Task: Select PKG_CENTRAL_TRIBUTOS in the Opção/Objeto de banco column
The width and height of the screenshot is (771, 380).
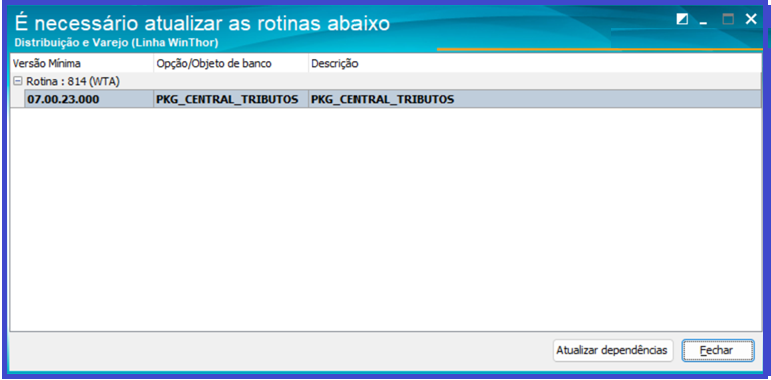Action: click(x=231, y=99)
